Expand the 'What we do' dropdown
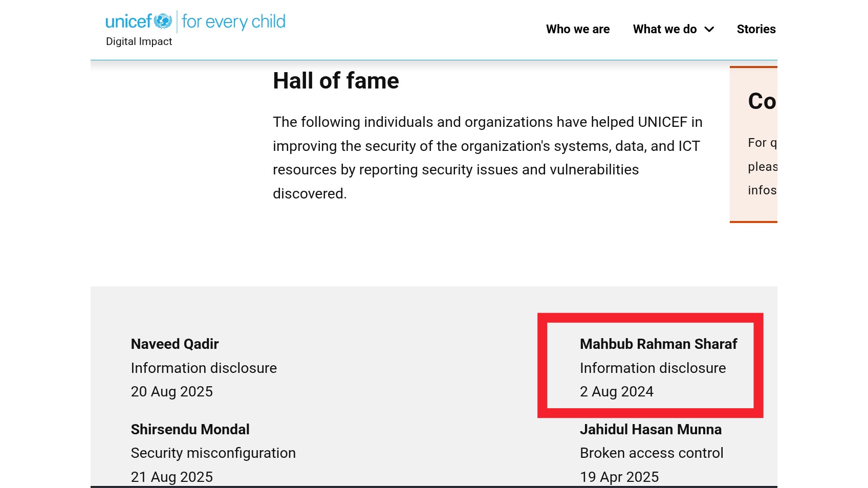 pyautogui.click(x=665, y=29)
